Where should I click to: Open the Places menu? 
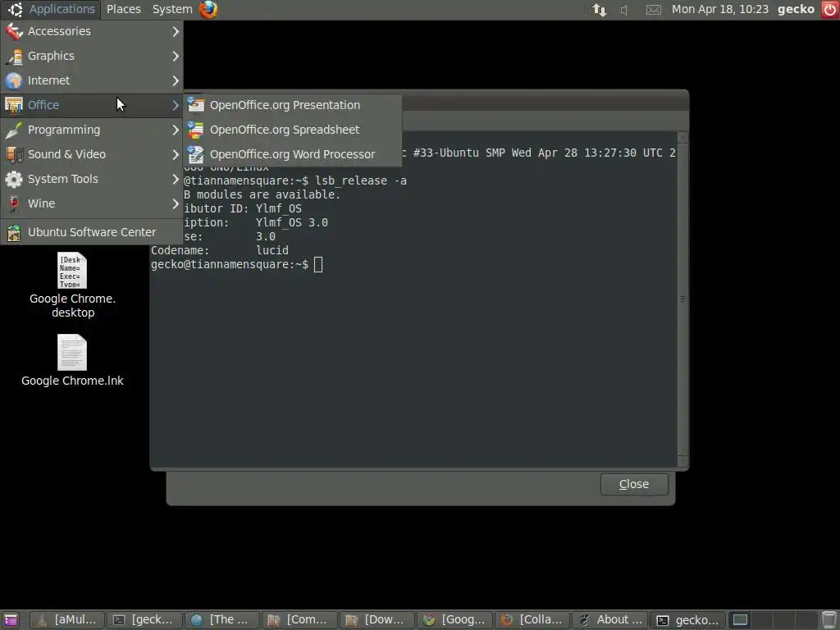pos(123,9)
